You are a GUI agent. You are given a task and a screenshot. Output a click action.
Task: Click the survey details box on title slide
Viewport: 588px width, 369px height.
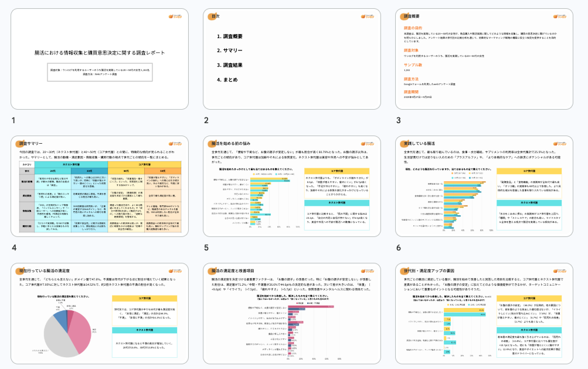99,72
